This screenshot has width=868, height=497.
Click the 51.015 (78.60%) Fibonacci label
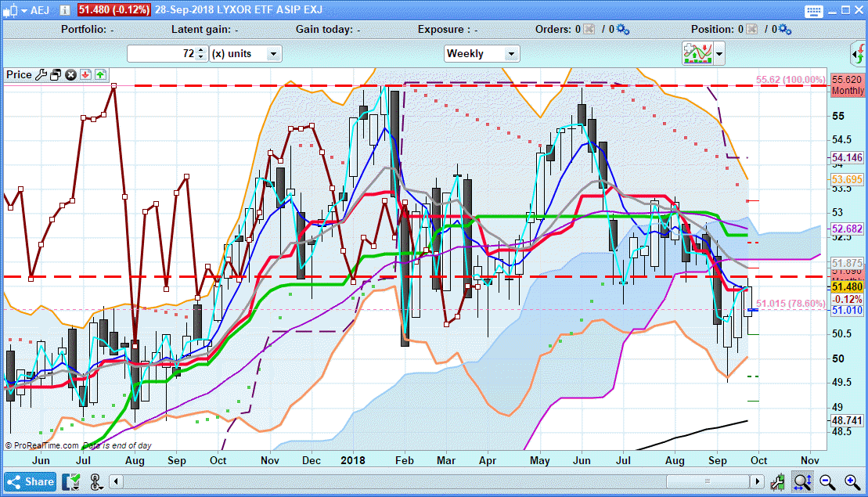click(791, 304)
